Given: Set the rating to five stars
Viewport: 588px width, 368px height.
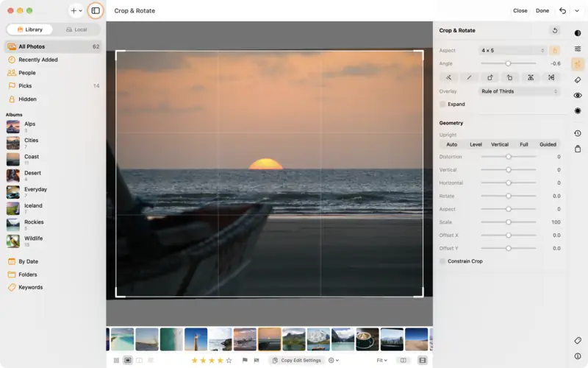Looking at the screenshot, I should 229,361.
